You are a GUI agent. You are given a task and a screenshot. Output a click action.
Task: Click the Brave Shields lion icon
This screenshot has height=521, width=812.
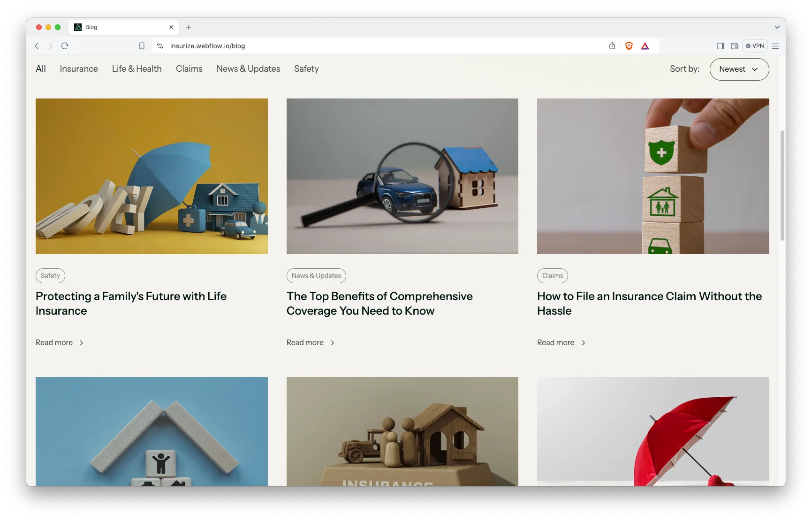[x=629, y=46]
